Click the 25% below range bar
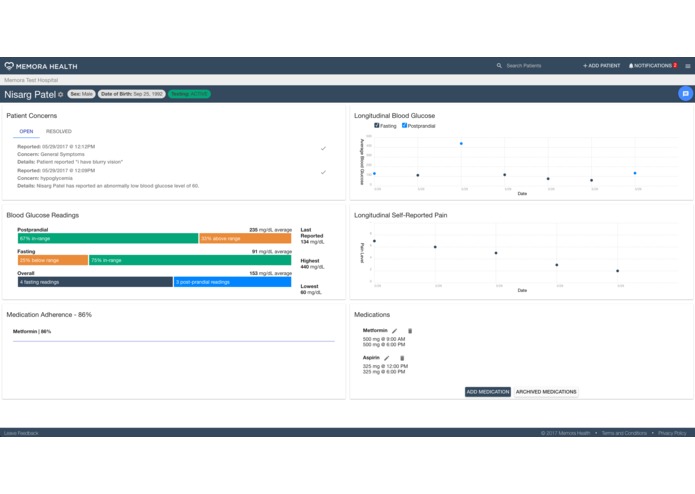 [53, 260]
